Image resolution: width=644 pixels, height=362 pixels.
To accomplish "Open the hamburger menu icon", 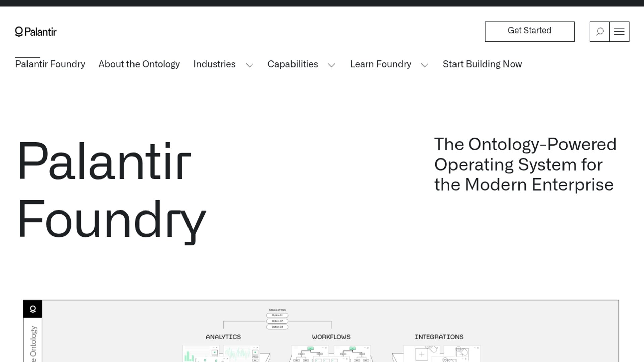I will (619, 32).
